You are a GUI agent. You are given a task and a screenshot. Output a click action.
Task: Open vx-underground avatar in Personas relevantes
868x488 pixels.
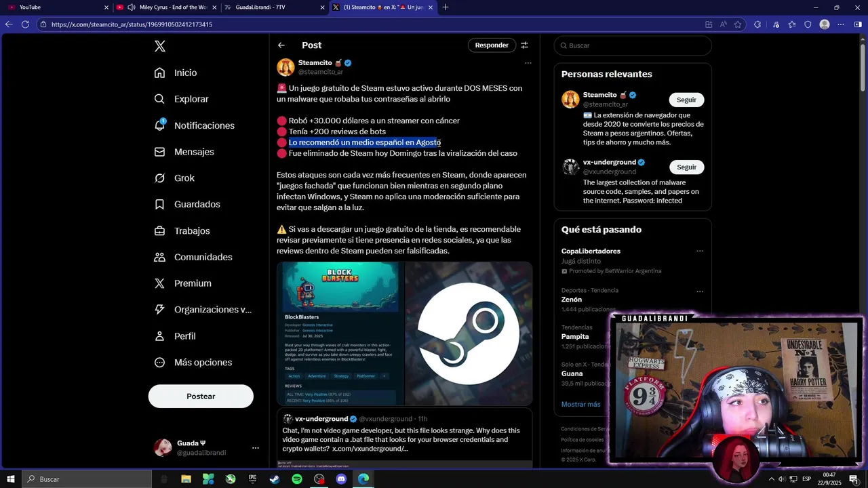[x=570, y=167]
